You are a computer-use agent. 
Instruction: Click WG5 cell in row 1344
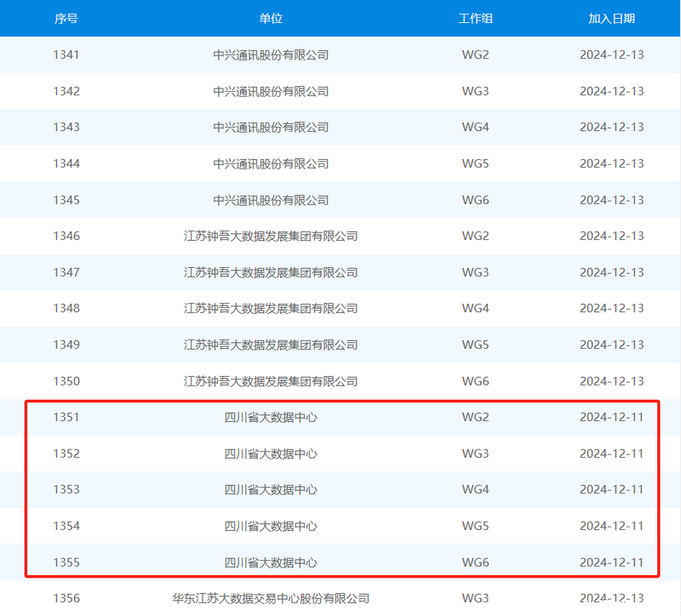tap(475, 163)
